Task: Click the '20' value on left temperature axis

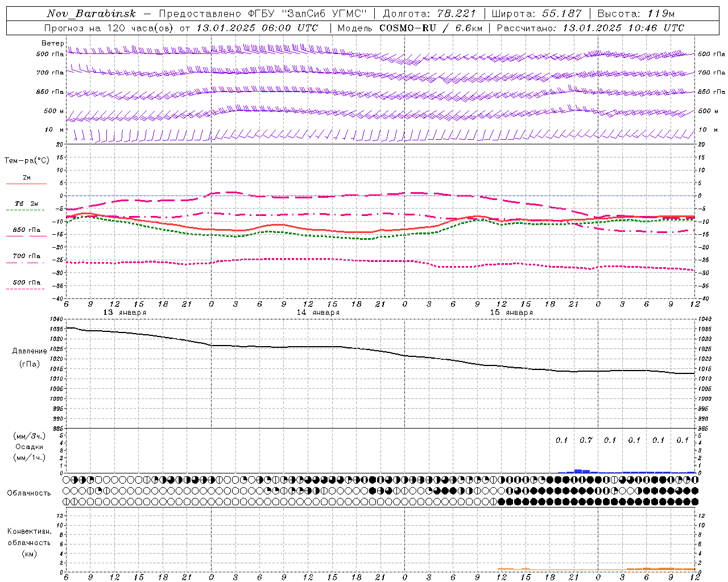Action: pos(60,144)
